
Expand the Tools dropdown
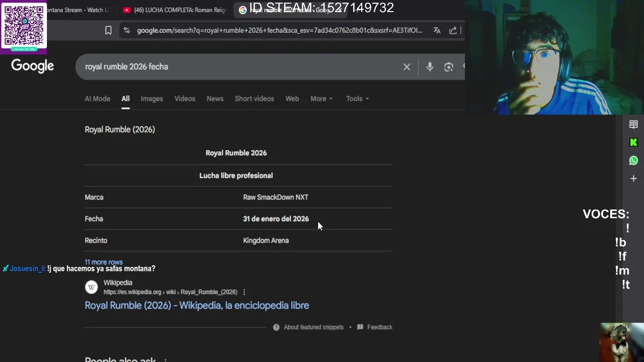[357, 99]
